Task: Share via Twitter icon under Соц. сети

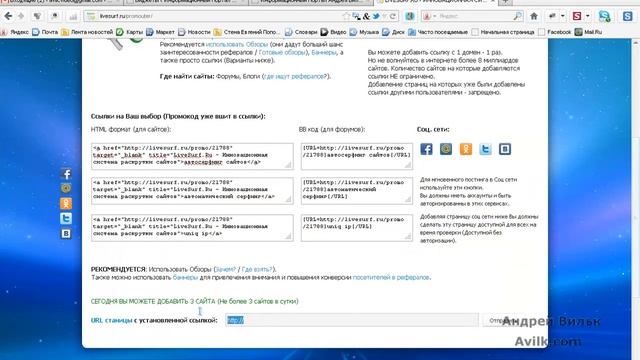Action: [485, 149]
